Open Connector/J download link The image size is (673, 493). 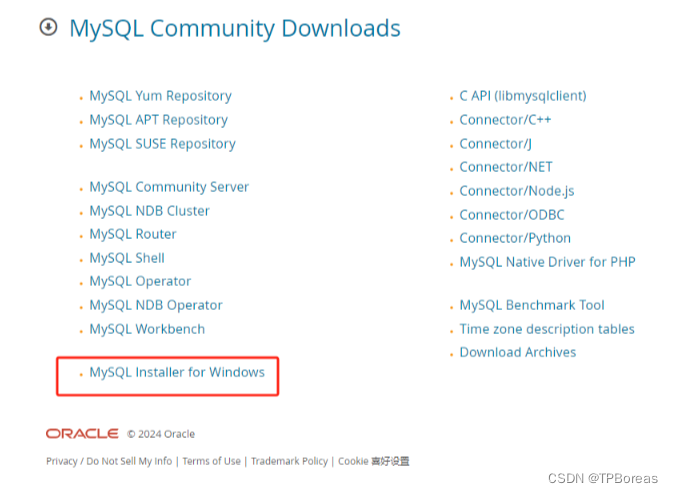click(x=495, y=144)
